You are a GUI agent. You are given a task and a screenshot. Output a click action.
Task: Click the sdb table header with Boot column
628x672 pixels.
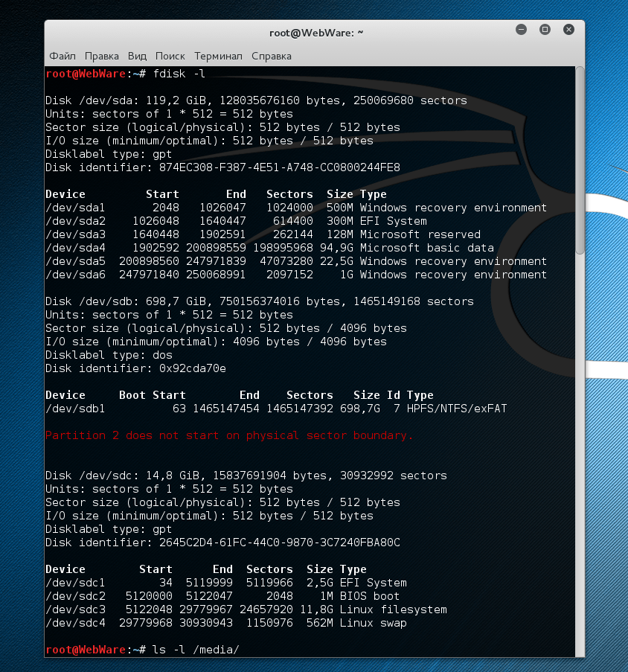[x=240, y=395]
